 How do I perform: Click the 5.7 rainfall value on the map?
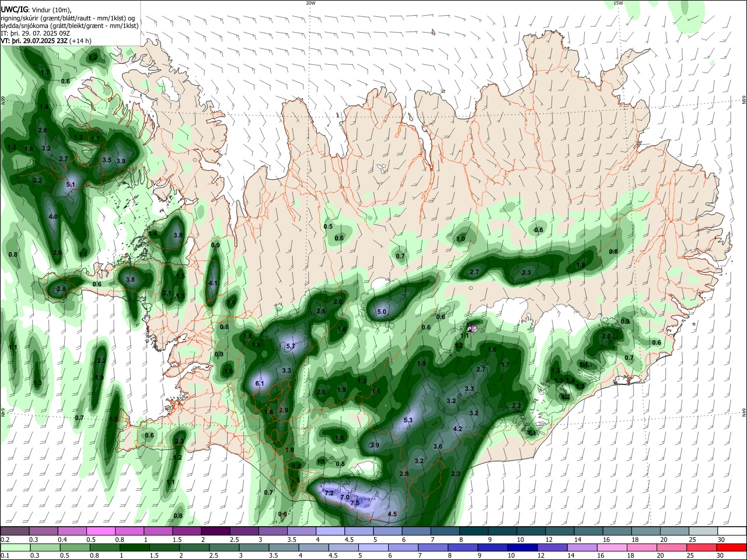tap(291, 346)
